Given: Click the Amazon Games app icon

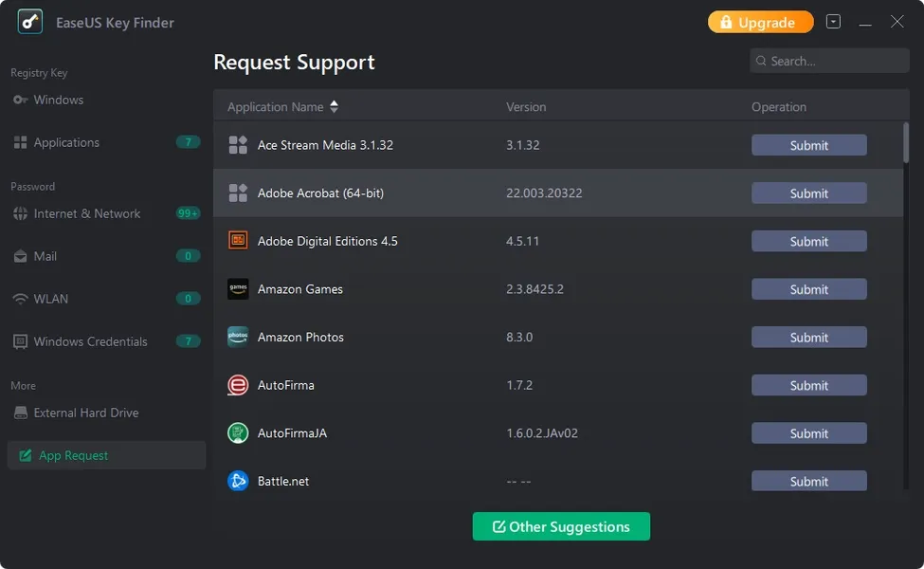Looking at the screenshot, I should tap(238, 289).
